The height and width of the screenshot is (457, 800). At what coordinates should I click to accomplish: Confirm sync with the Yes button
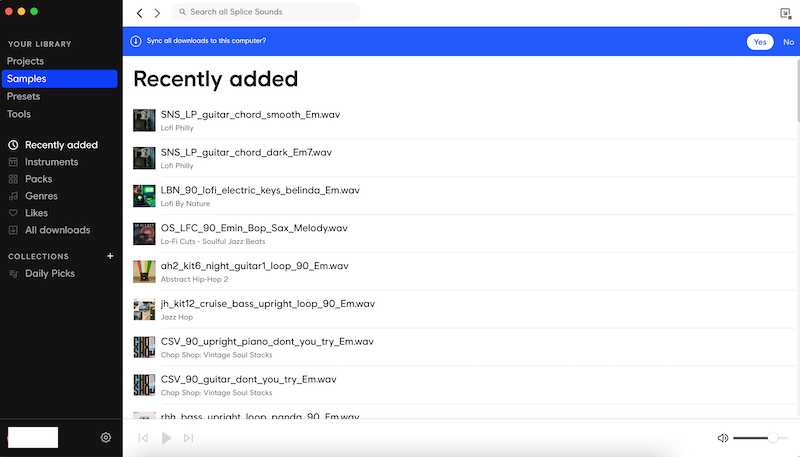point(760,42)
